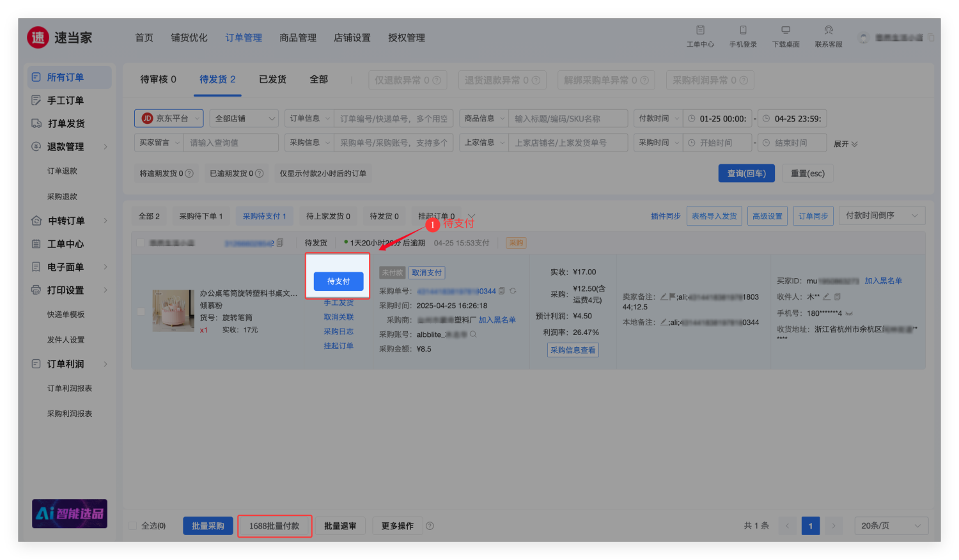Click refresh icon beside 采购单号
Image resolution: width=959 pixels, height=560 pixels.
[513, 291]
